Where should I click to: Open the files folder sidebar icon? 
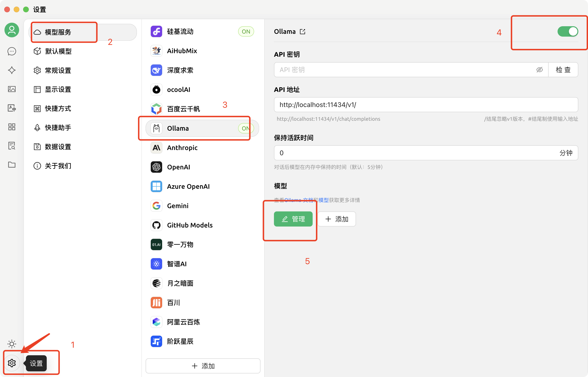click(12, 164)
